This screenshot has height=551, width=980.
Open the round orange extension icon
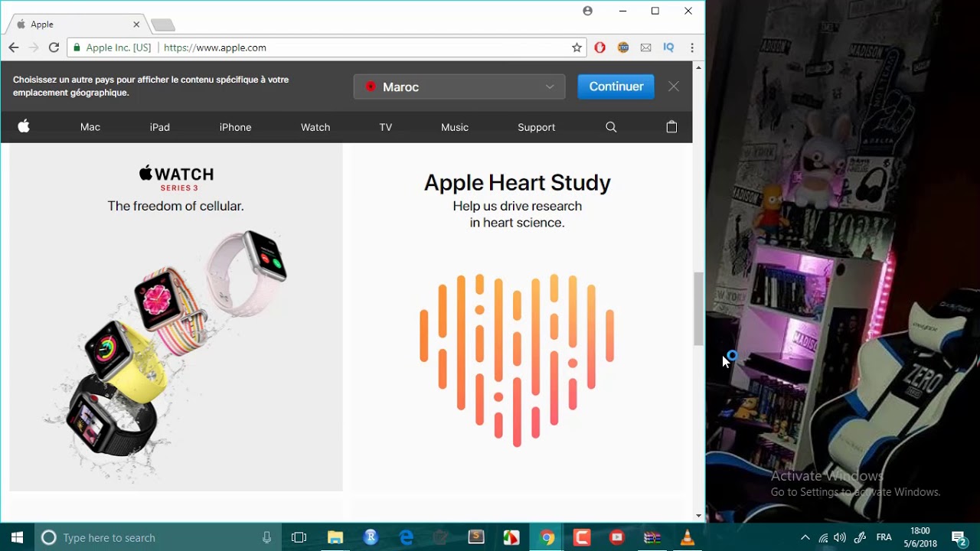coord(623,47)
